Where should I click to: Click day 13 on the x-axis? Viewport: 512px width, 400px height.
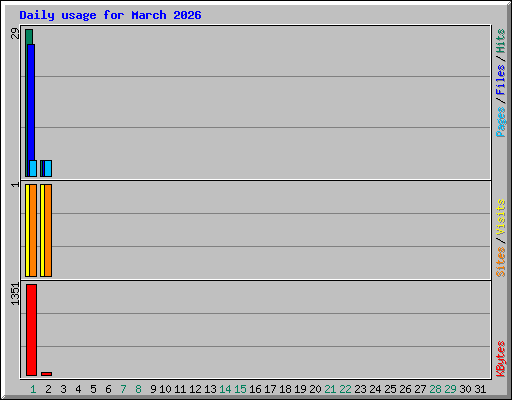pos(210,389)
